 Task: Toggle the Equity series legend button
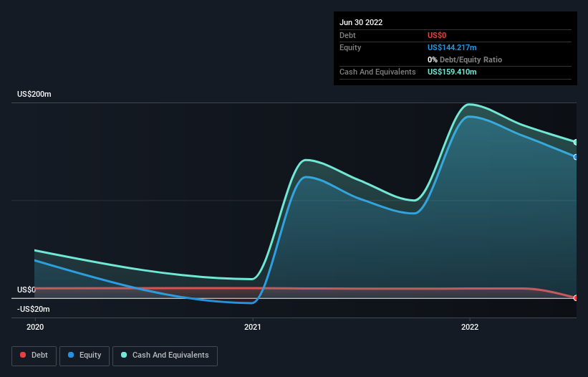tap(85, 355)
